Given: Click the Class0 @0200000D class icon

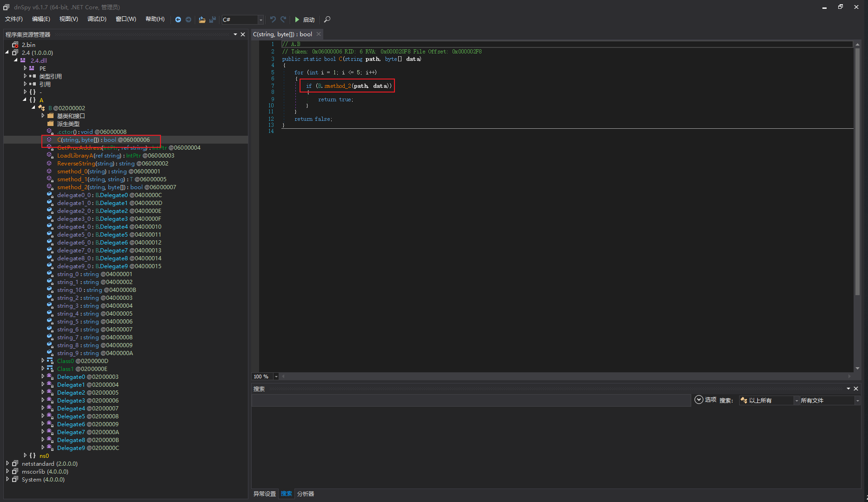Looking at the screenshot, I should (x=50, y=361).
